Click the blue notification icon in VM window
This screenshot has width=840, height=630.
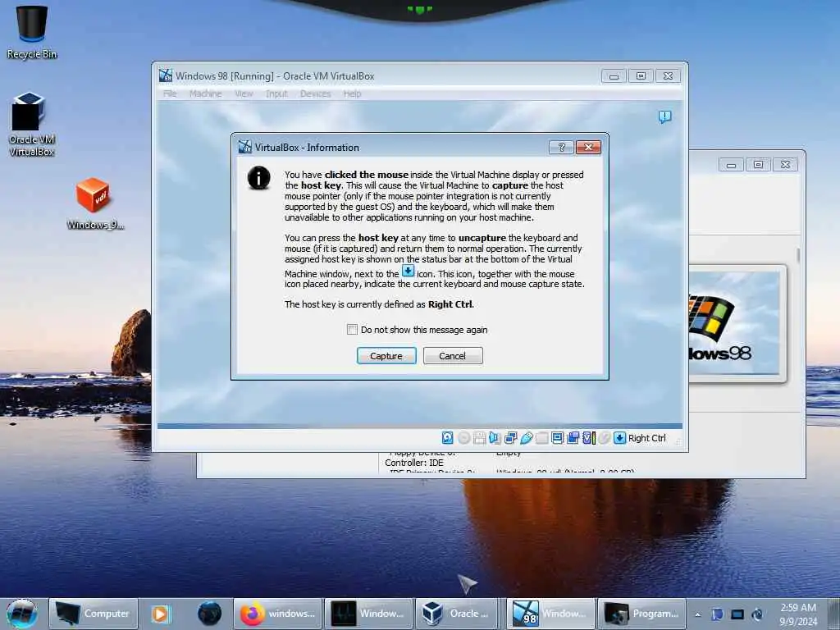coord(664,116)
